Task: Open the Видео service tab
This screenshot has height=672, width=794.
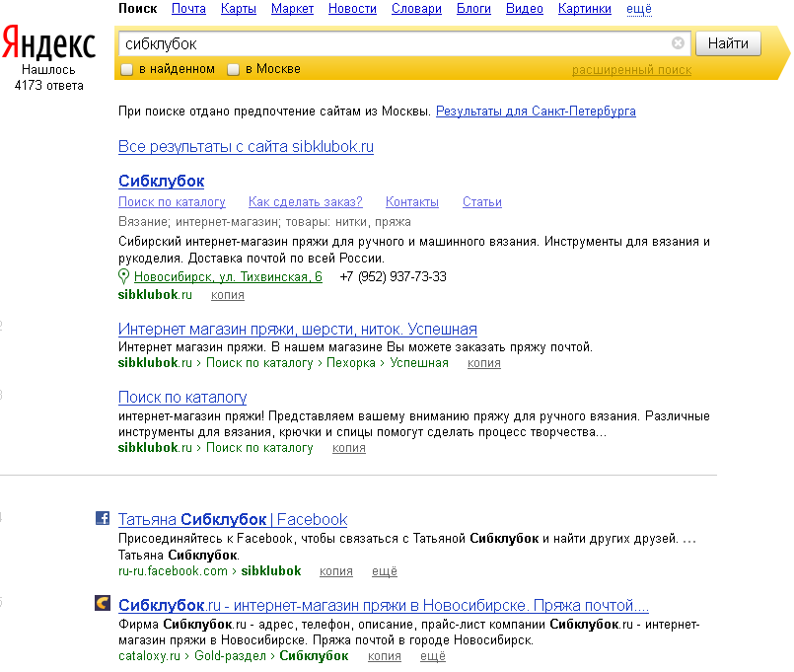Action: (x=525, y=9)
